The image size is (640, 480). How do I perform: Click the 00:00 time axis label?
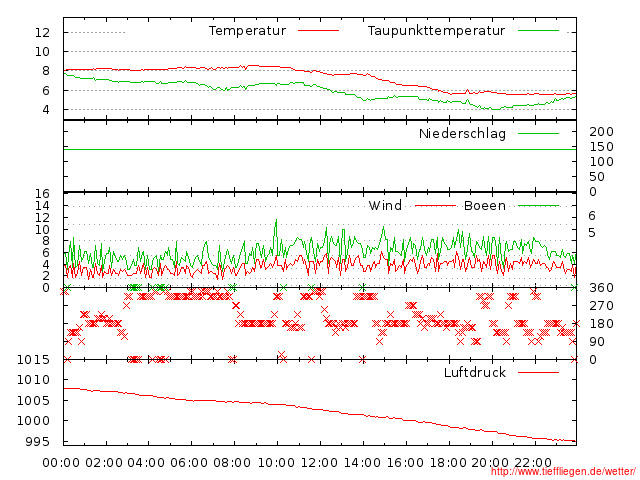tap(62, 463)
